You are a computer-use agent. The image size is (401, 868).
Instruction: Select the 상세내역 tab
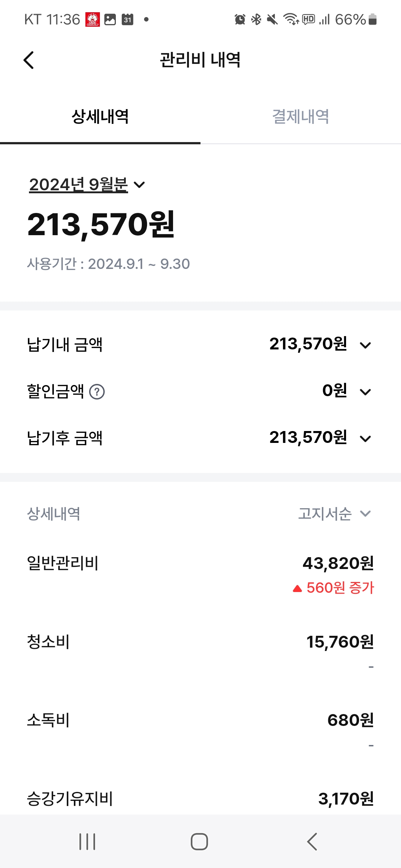[100, 116]
